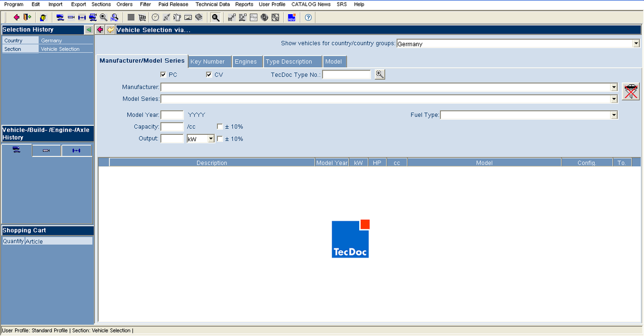Select engine history tab in history panel
This screenshot has width=644, height=336.
(46, 150)
